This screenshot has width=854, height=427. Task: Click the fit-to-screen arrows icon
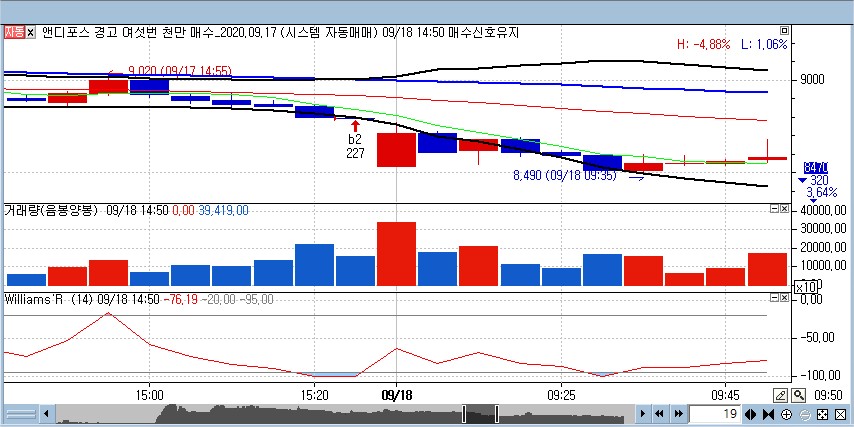[x=820, y=414]
